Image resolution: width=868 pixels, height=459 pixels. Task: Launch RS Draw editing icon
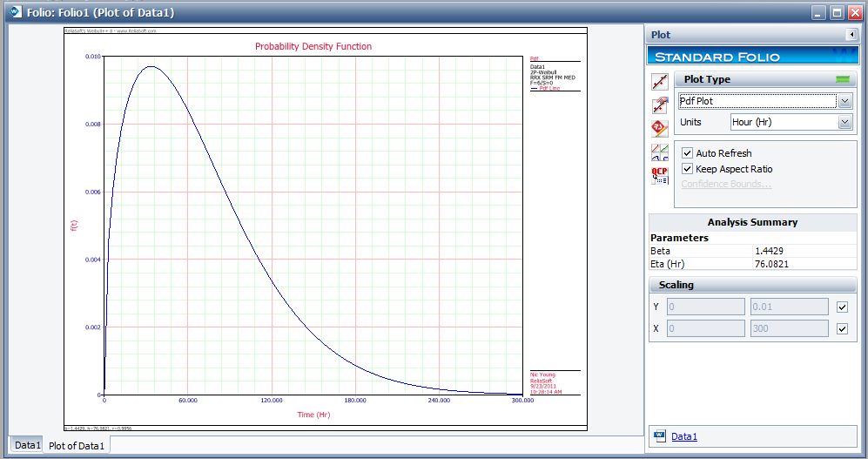[x=660, y=128]
